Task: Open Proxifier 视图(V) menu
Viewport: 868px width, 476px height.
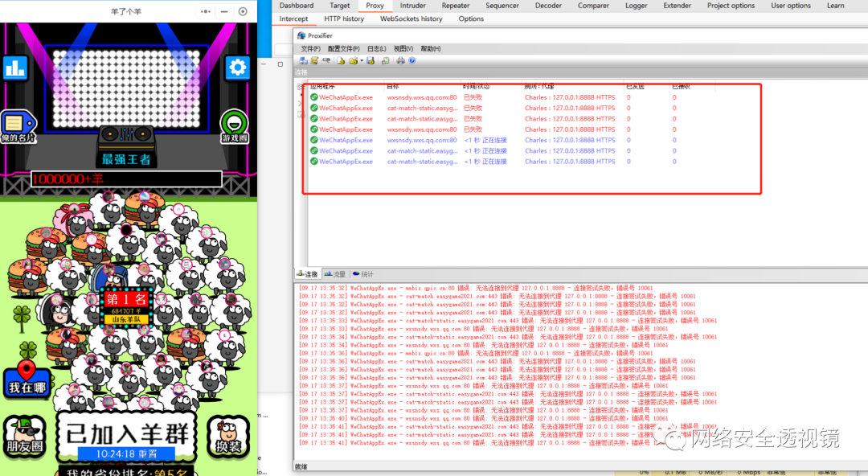Action: [x=403, y=49]
